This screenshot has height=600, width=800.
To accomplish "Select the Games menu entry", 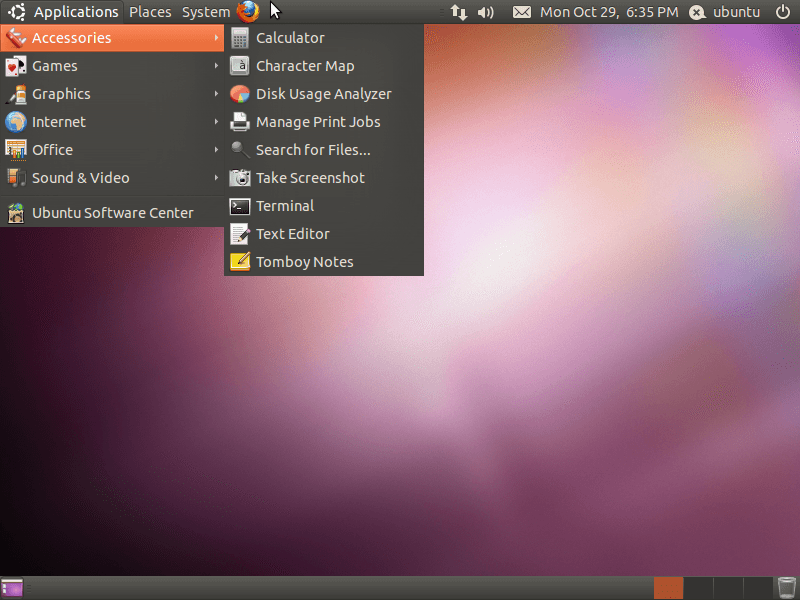I will [112, 66].
